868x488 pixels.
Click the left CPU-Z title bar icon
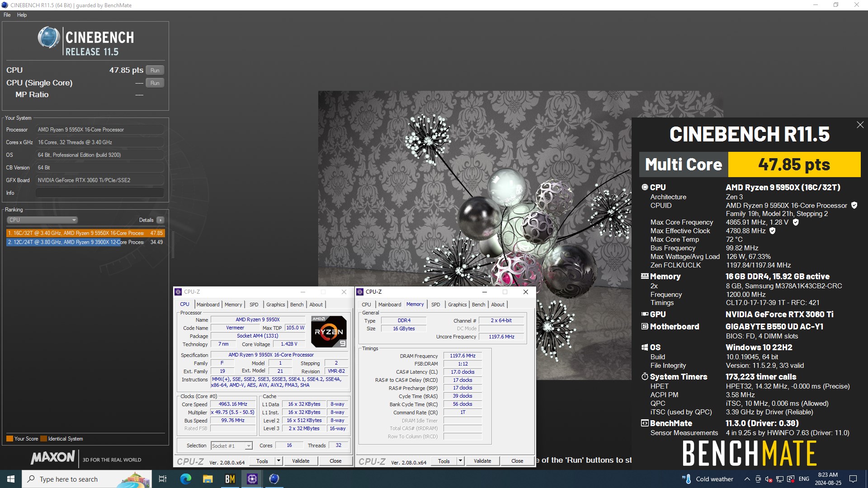coord(179,292)
